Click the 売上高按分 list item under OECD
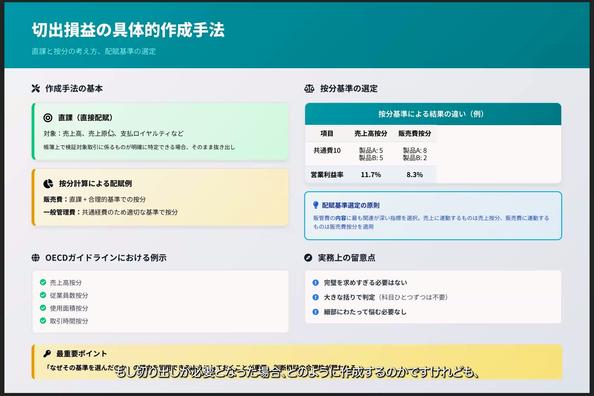This screenshot has width=594, height=396. click(66, 283)
